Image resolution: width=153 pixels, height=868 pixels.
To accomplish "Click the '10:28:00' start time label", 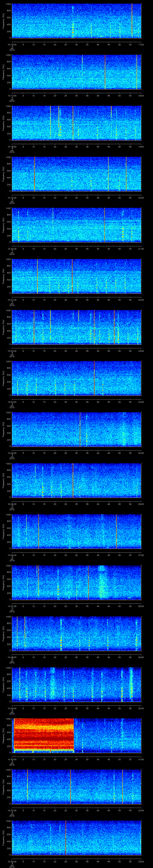I will pyautogui.click(x=12, y=657).
